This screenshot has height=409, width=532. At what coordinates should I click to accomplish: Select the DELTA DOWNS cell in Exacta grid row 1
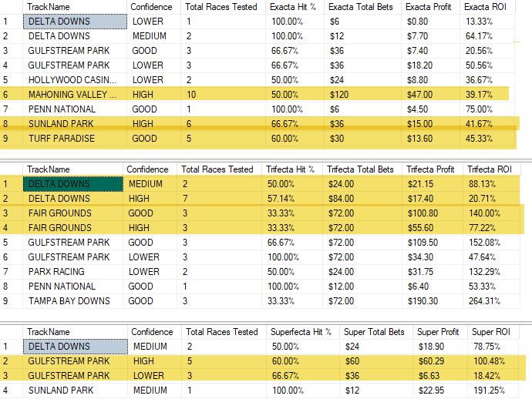(75, 22)
